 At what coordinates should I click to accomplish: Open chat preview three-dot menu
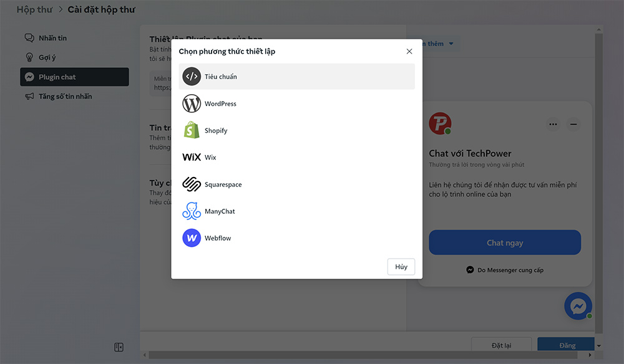(553, 124)
